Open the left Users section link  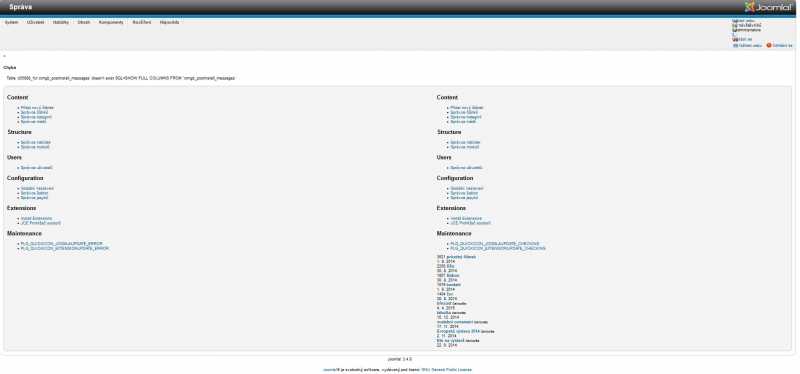point(37,167)
